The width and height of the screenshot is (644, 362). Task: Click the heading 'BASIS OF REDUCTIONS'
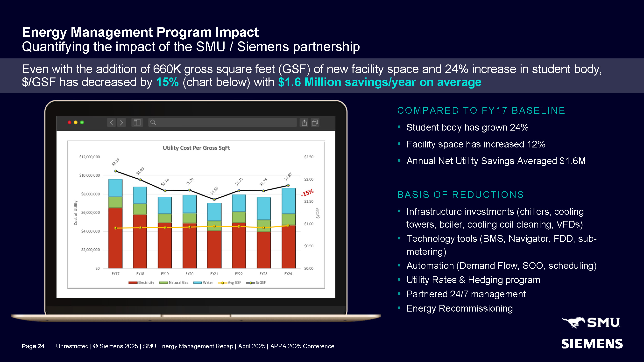coord(460,195)
